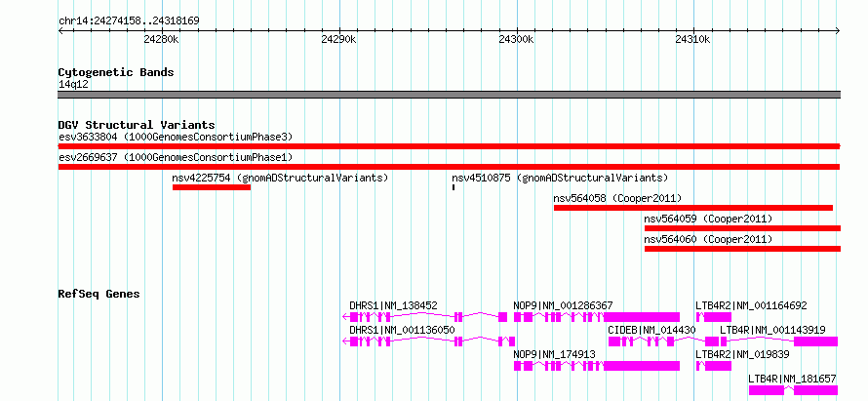Click the 24280k ruler tick label
Screen dimensions: 868x401
pyautogui.click(x=161, y=39)
